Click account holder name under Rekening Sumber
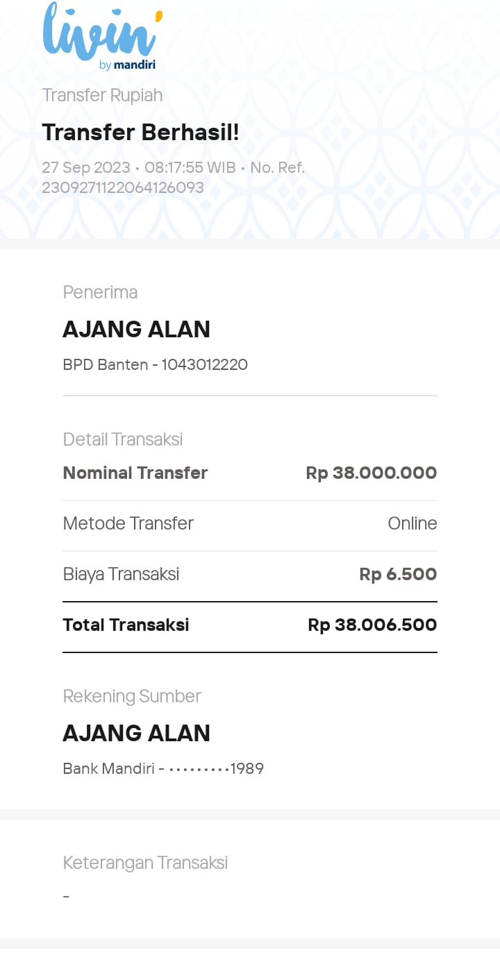Viewport: 500px width, 980px height. (136, 734)
